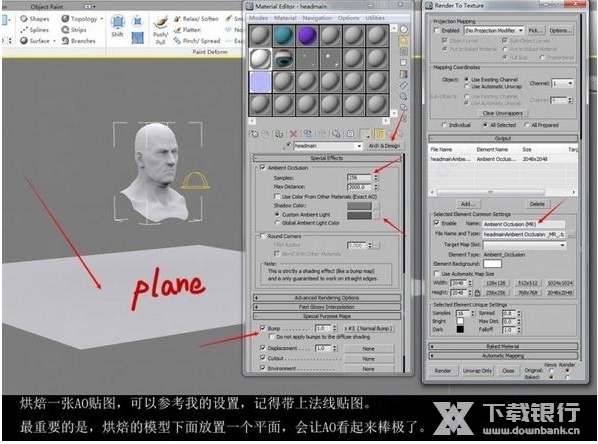The width and height of the screenshot is (598, 444).
Task: Select the Global Ambient Light Color radio button
Action: coord(277,223)
